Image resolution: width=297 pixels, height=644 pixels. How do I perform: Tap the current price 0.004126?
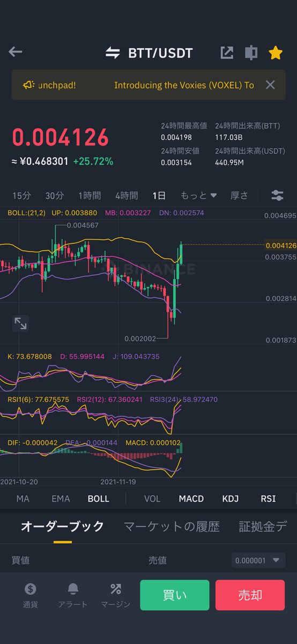click(x=60, y=137)
